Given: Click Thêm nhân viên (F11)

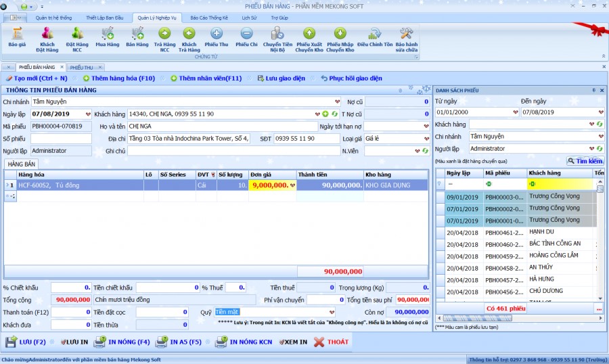Looking at the screenshot, I should coord(206,78).
